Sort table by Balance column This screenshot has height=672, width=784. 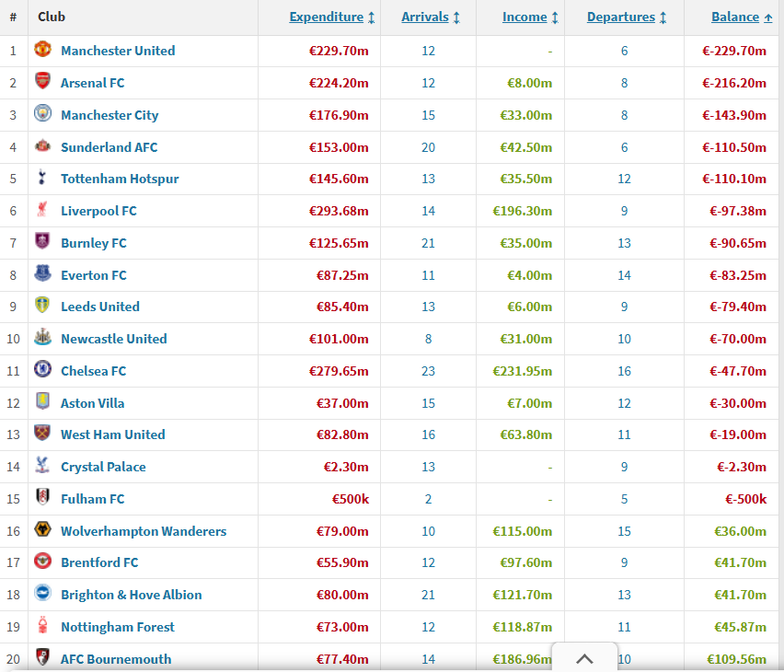[x=742, y=17]
